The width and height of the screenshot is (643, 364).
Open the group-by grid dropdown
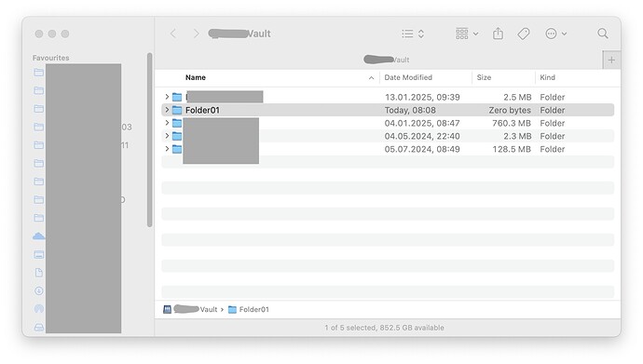pyautogui.click(x=467, y=34)
